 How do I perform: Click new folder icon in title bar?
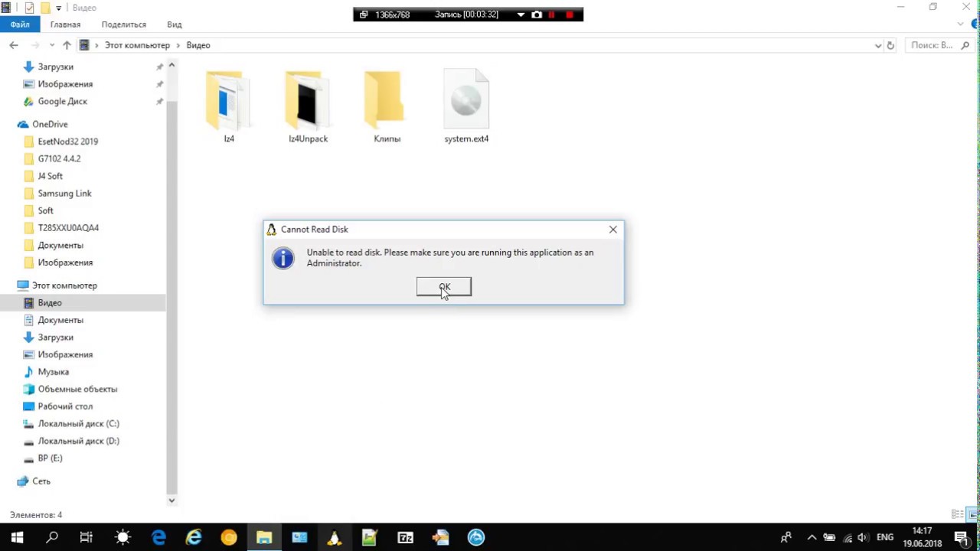[x=45, y=8]
